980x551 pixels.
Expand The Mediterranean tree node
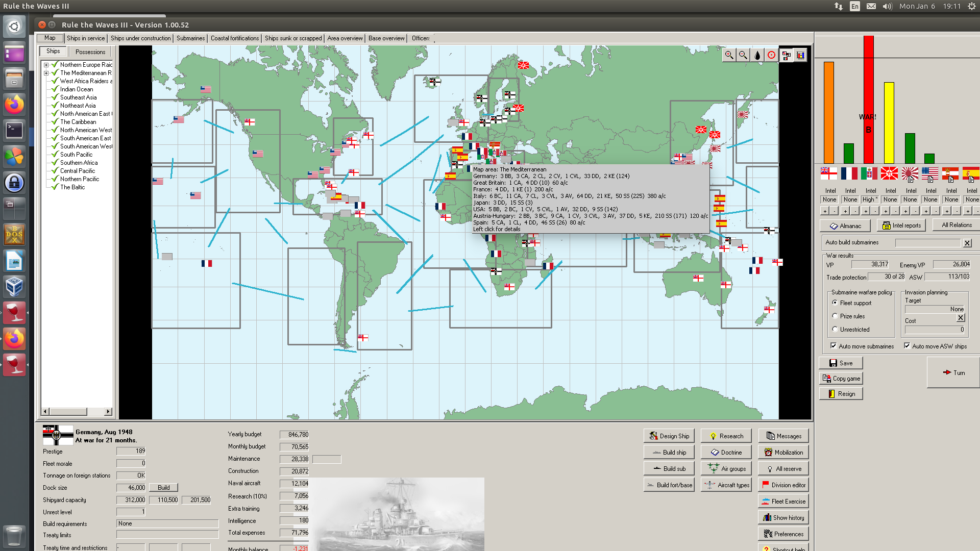(x=46, y=73)
